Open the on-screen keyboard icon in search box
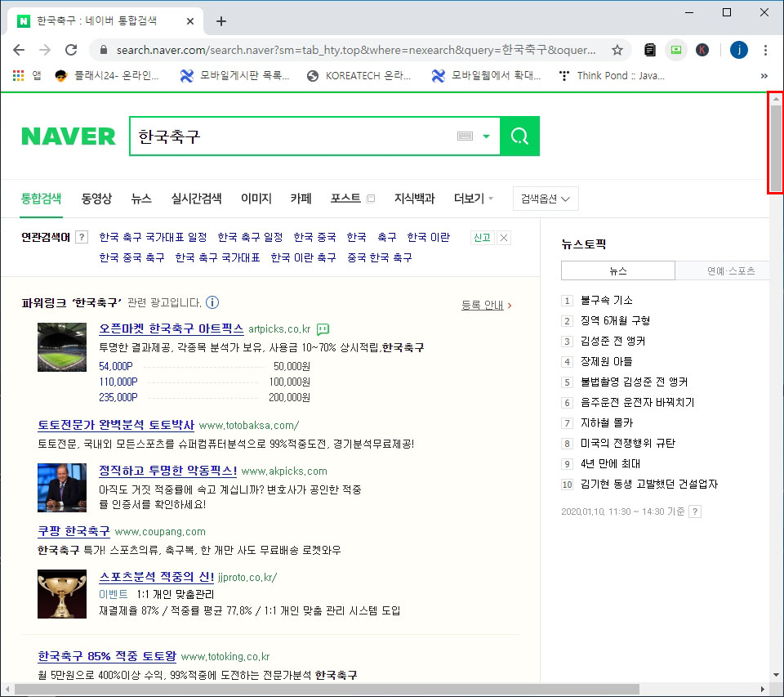The width and height of the screenshot is (784, 697). (x=465, y=136)
